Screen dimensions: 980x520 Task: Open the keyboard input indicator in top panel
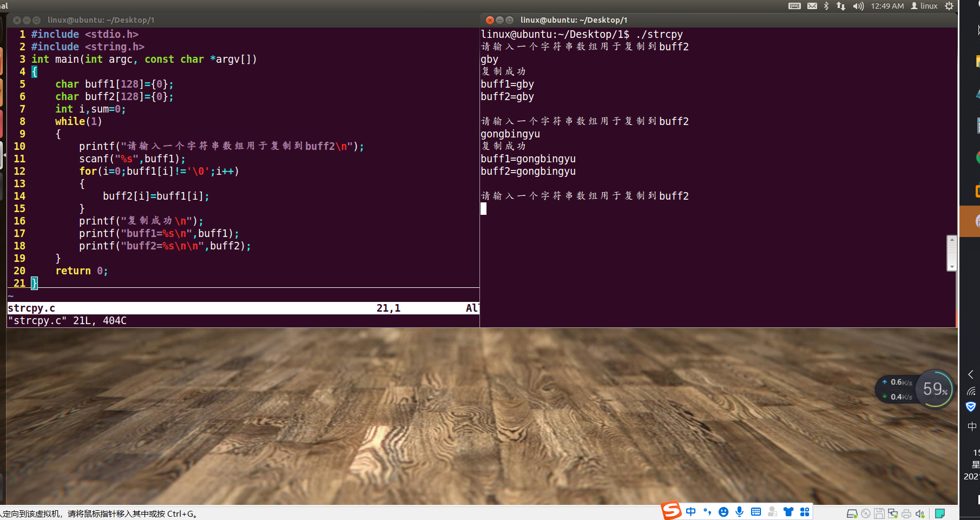point(794,6)
